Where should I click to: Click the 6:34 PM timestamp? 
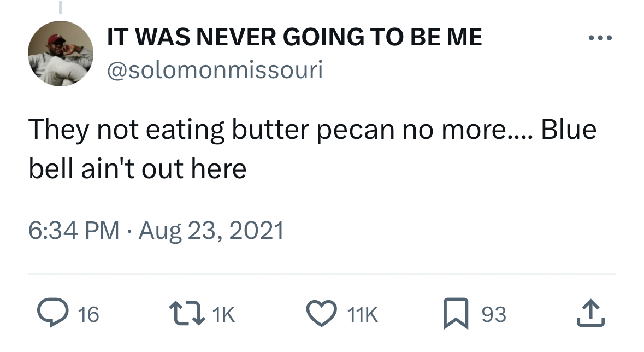pyautogui.click(x=74, y=230)
